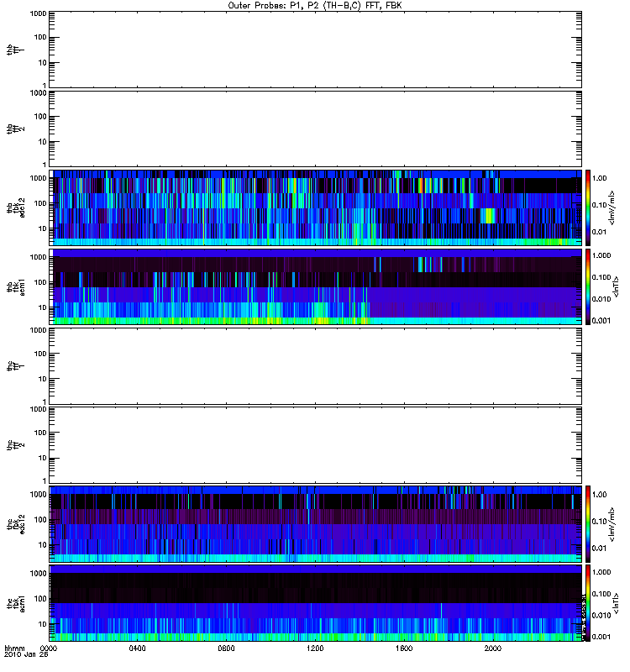Click the '2000' time axis label
This screenshot has width=630, height=672.
pos(493,648)
